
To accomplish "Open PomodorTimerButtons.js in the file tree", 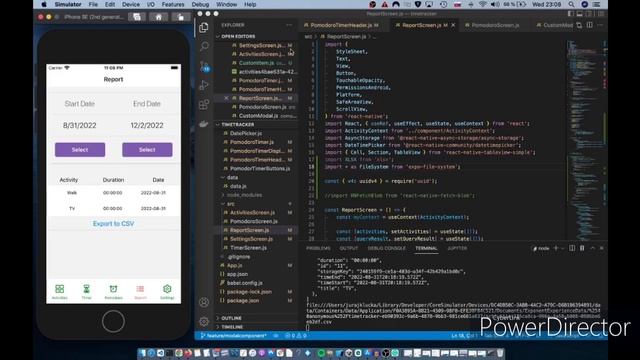I will pos(260,169).
